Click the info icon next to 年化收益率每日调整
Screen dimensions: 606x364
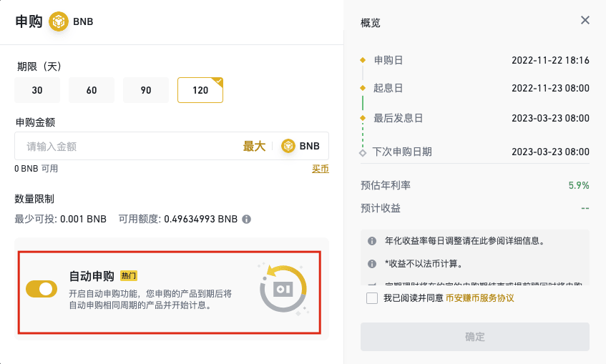pyautogui.click(x=372, y=241)
